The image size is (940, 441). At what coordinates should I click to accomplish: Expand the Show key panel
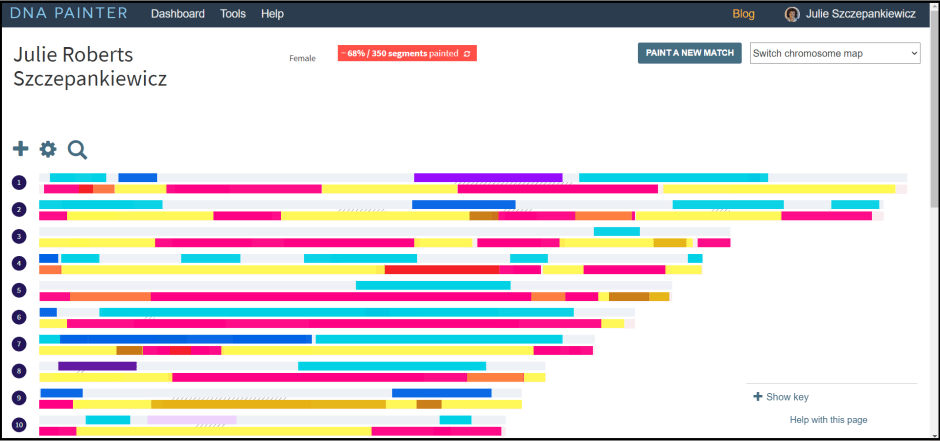[781, 397]
